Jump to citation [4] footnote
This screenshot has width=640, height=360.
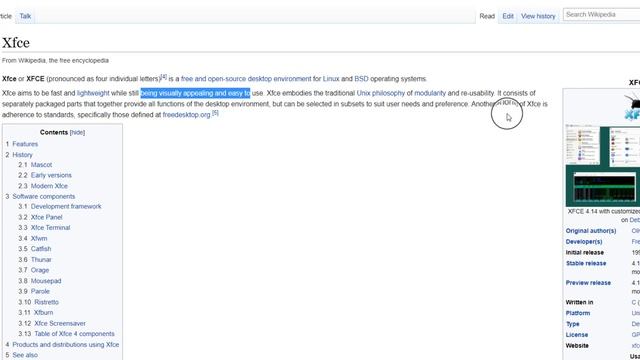[x=164, y=76]
